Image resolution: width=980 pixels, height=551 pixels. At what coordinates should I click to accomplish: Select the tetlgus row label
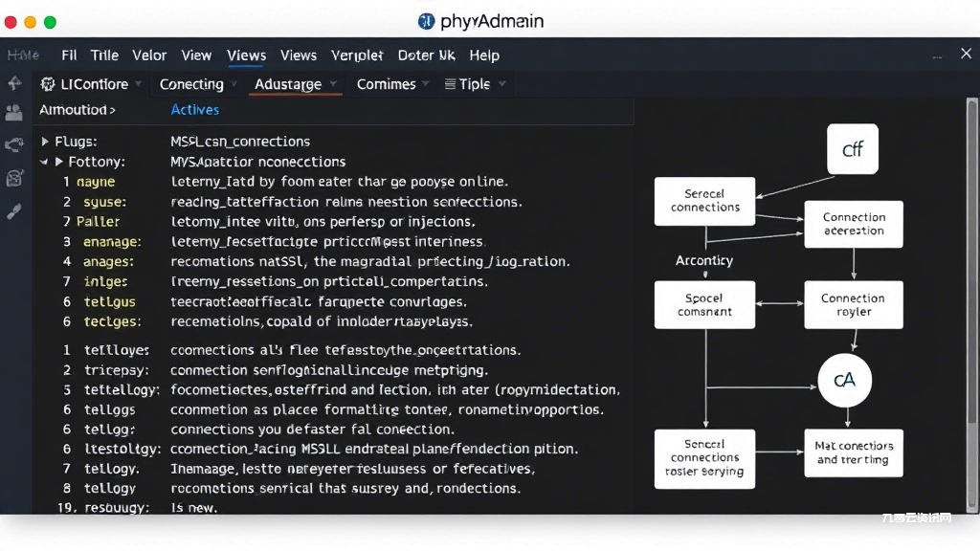click(x=110, y=301)
